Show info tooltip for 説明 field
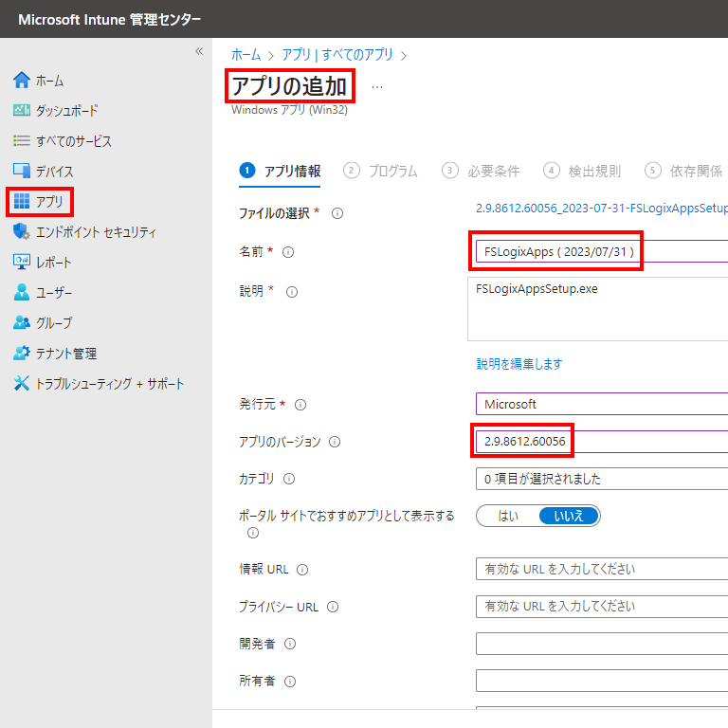The image size is (728, 728). [292, 292]
